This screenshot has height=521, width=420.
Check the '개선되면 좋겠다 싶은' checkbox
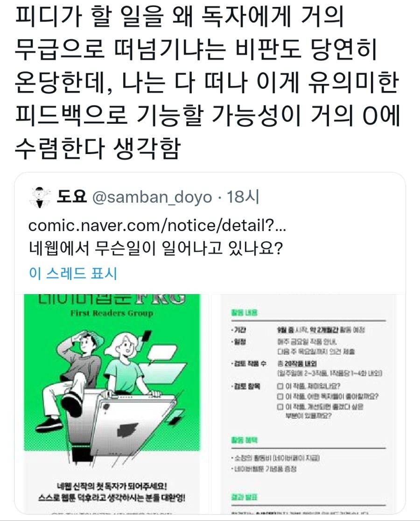[280, 407]
